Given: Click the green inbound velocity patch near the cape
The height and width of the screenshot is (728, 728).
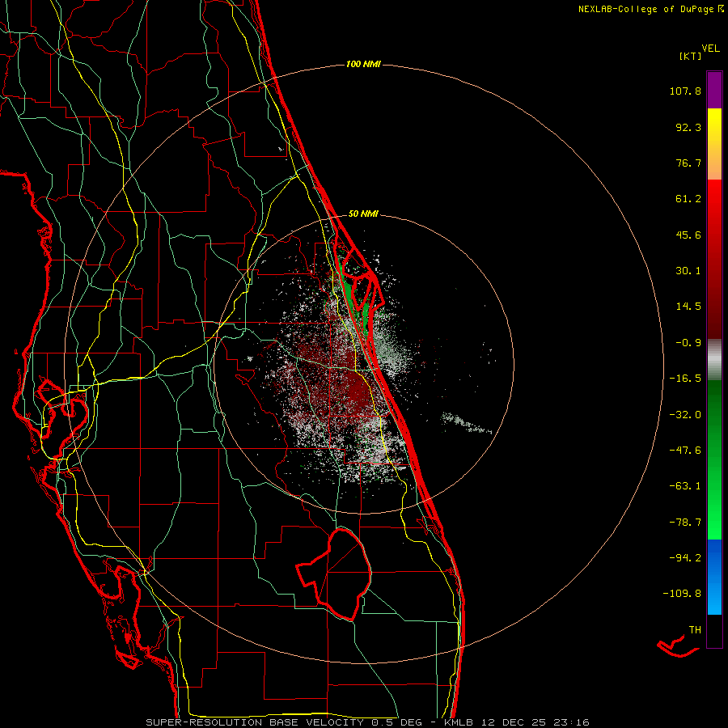Looking at the screenshot, I should [x=348, y=294].
